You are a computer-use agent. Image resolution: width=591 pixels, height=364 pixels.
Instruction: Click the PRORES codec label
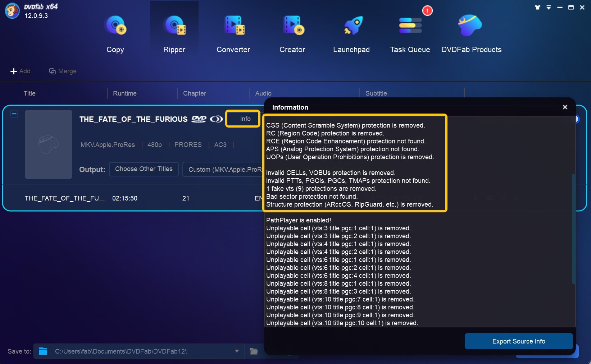click(x=188, y=145)
